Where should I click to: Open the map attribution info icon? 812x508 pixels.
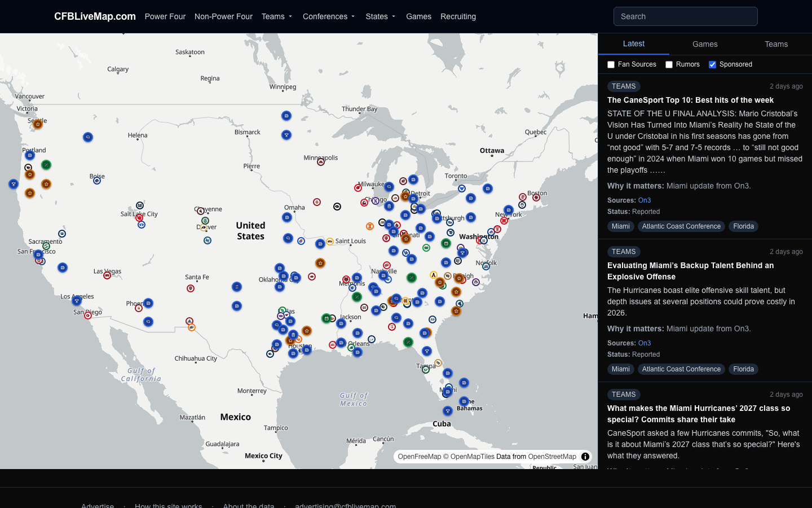pyautogui.click(x=585, y=457)
